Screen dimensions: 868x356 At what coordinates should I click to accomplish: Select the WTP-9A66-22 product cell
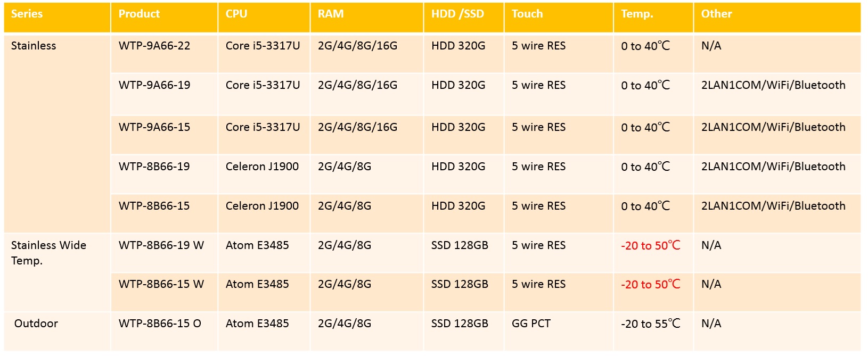tap(154, 46)
